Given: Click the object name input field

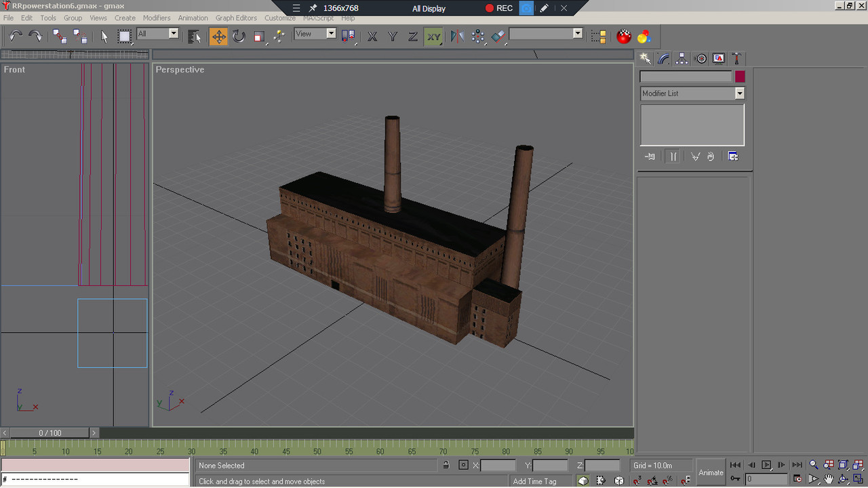Looking at the screenshot, I should click(x=686, y=77).
